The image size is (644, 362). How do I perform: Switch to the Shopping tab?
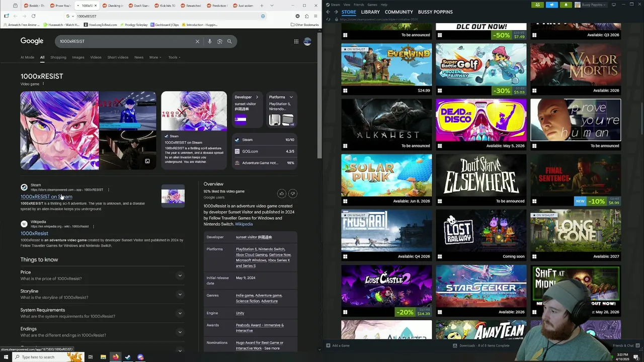58,57
